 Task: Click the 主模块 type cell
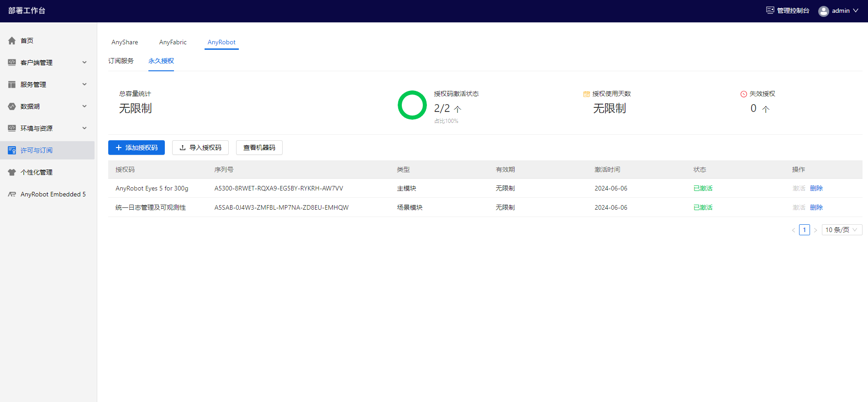[406, 188]
